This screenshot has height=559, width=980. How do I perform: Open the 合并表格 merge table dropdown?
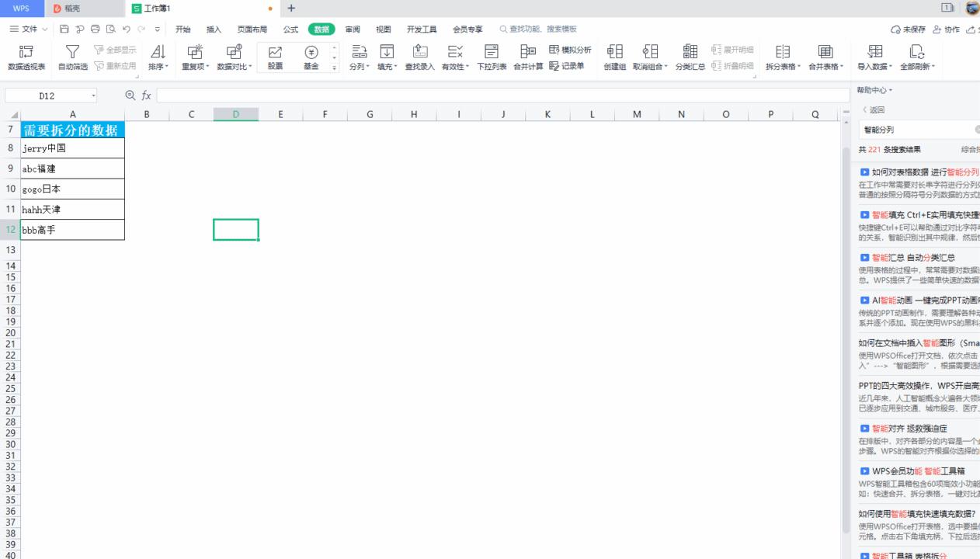click(826, 58)
